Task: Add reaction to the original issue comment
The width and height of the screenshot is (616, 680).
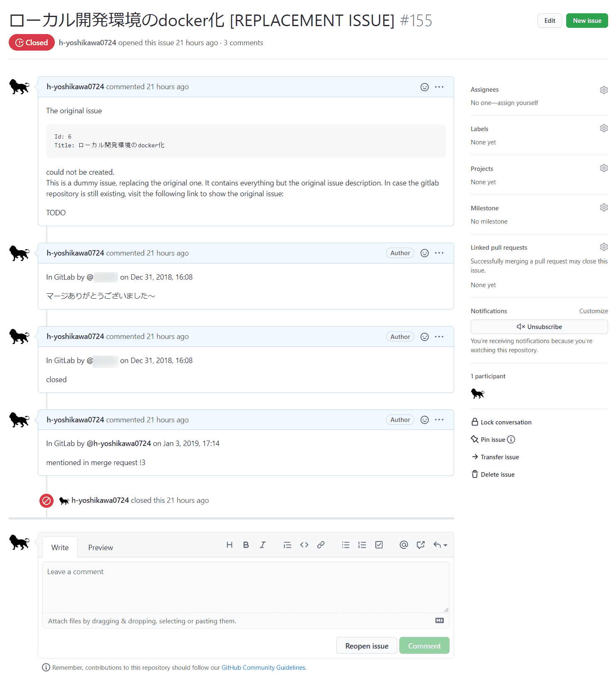Action: pyautogui.click(x=424, y=87)
